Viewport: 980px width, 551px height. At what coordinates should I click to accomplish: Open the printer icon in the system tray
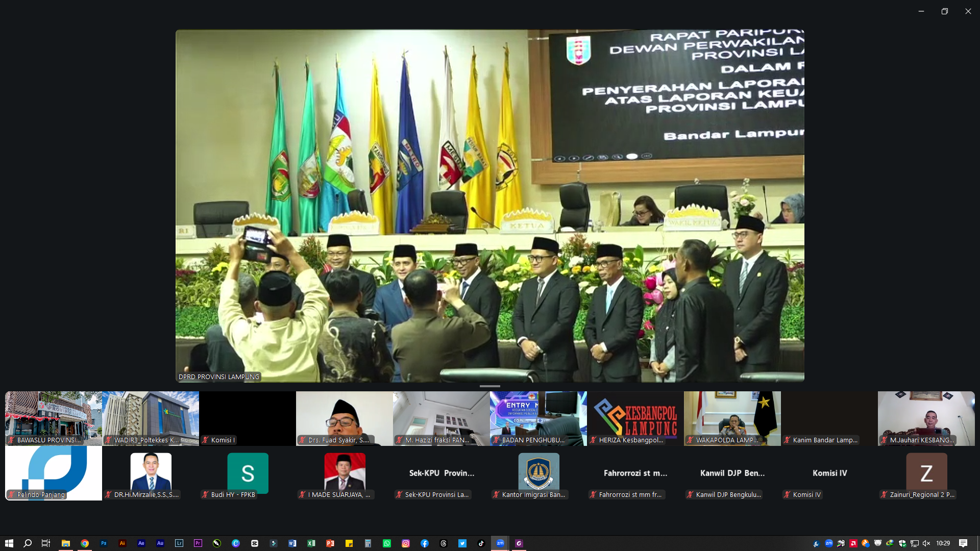point(841,543)
